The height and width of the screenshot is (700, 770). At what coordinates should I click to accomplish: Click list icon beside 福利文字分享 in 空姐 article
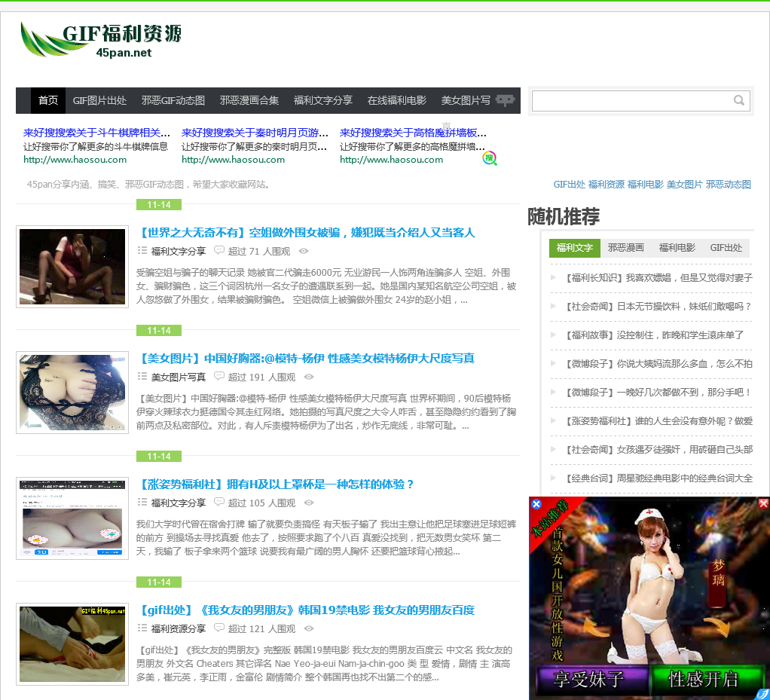142,250
